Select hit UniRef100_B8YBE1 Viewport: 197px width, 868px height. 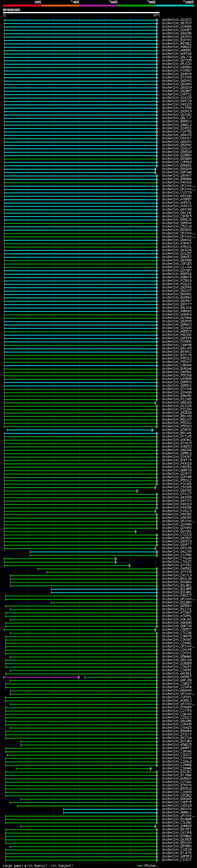tap(177, 43)
